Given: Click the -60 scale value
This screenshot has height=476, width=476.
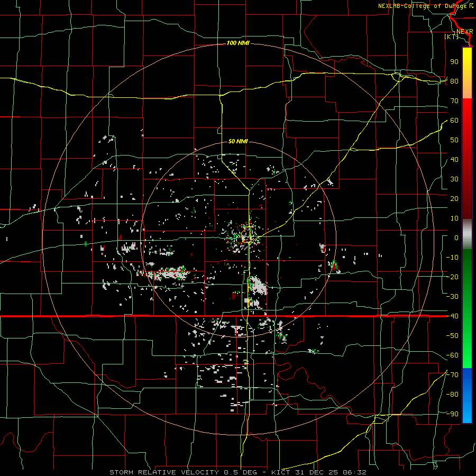Looking at the screenshot, I should [x=452, y=355].
